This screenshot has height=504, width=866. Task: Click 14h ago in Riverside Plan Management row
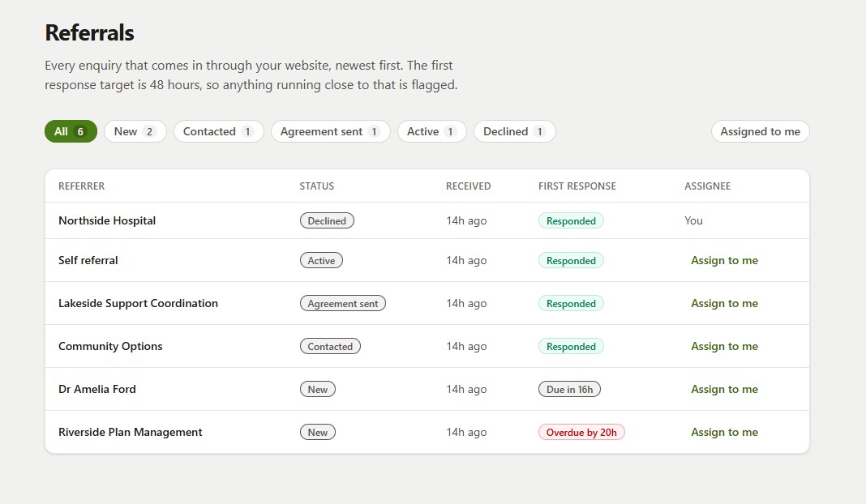(467, 432)
